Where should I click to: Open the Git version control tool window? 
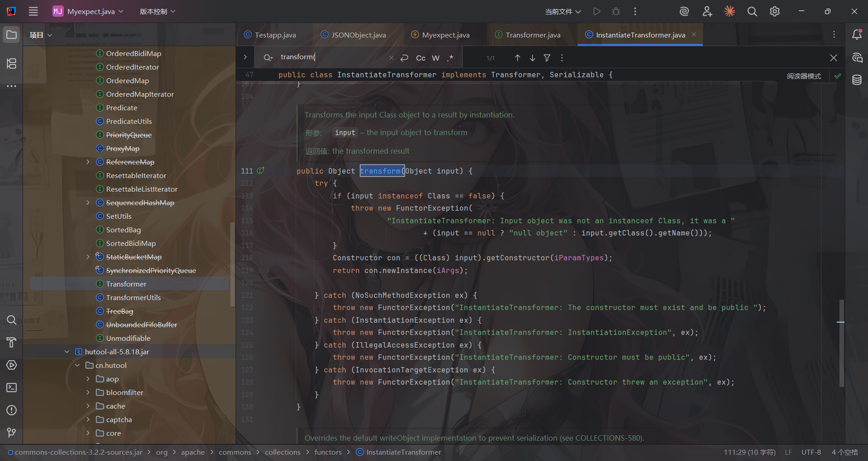point(11,433)
